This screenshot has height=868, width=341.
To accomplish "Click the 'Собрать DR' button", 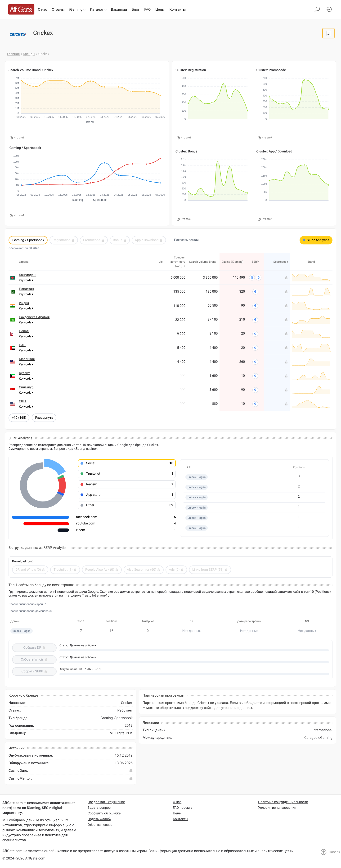I will [x=34, y=648].
